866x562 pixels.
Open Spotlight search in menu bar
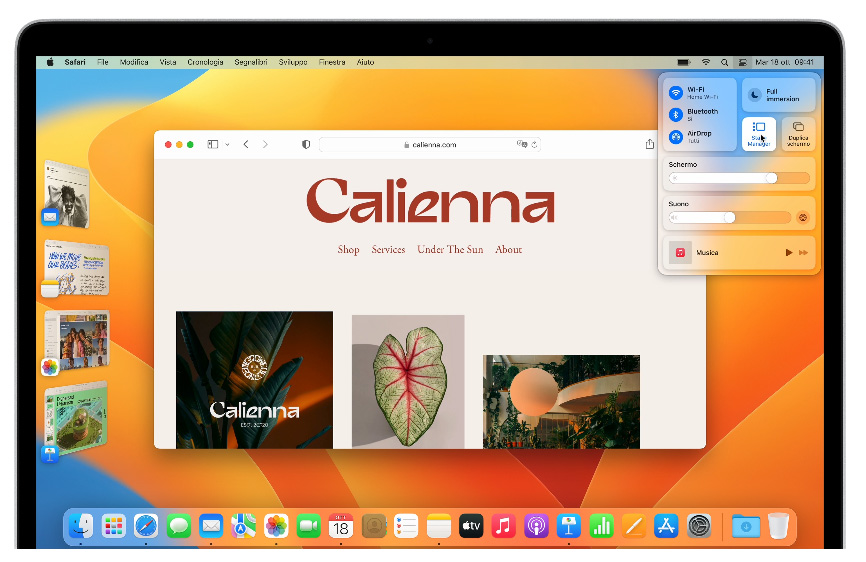725,62
